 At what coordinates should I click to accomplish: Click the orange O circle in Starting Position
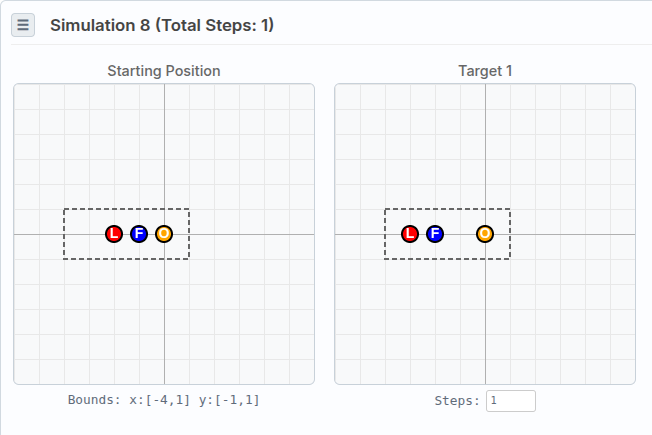point(164,234)
